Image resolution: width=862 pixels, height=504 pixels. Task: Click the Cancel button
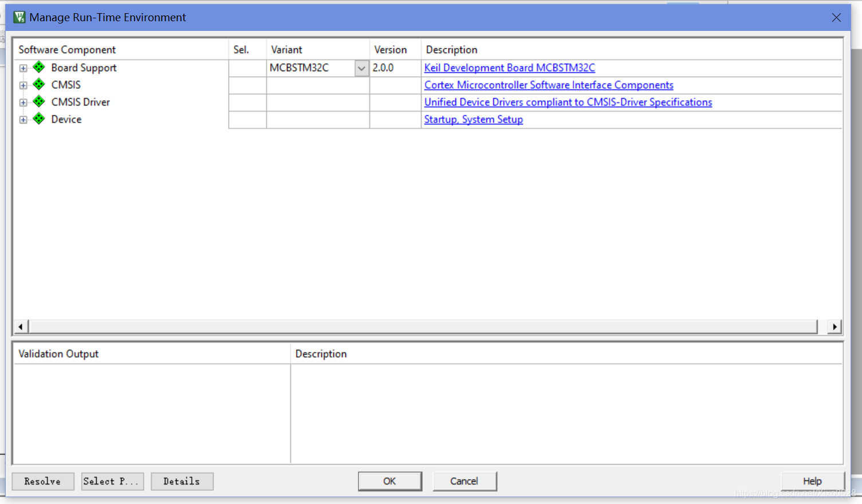(x=465, y=481)
